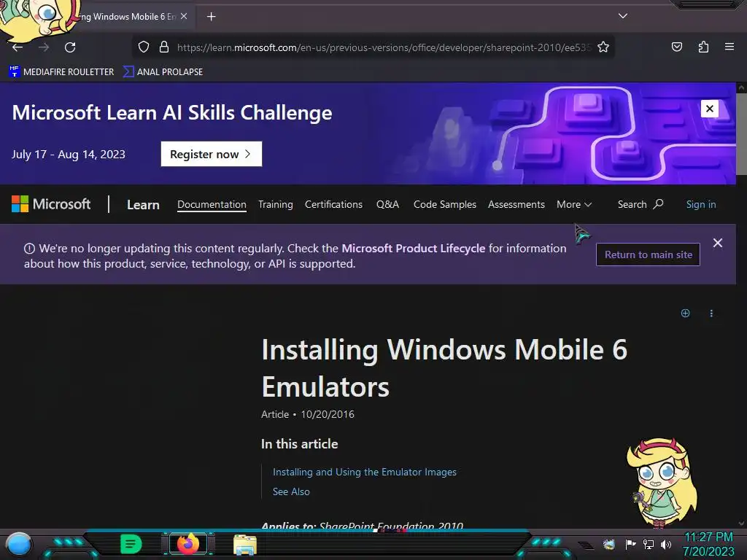
Task: Switch to Firefox on the taskbar
Action: [188, 544]
